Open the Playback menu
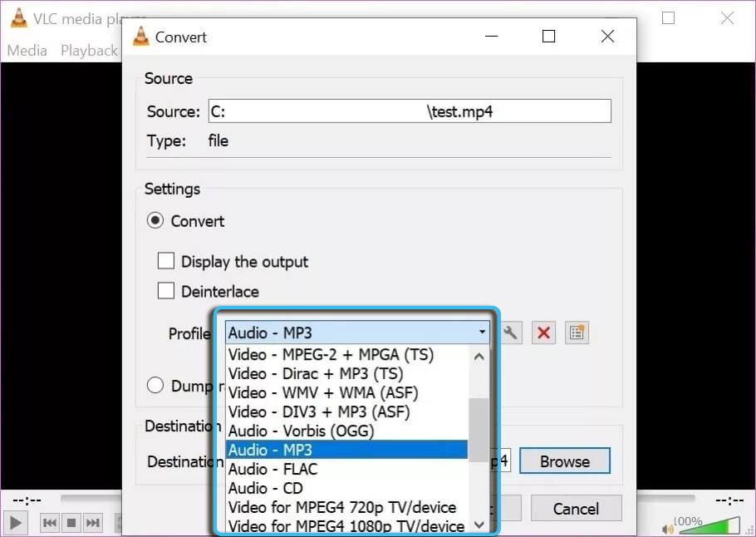 click(89, 51)
